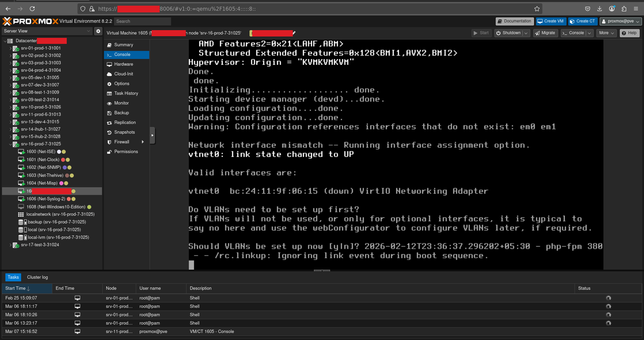
Task: Open the proxmox@pve user menu
Action: pos(621,21)
